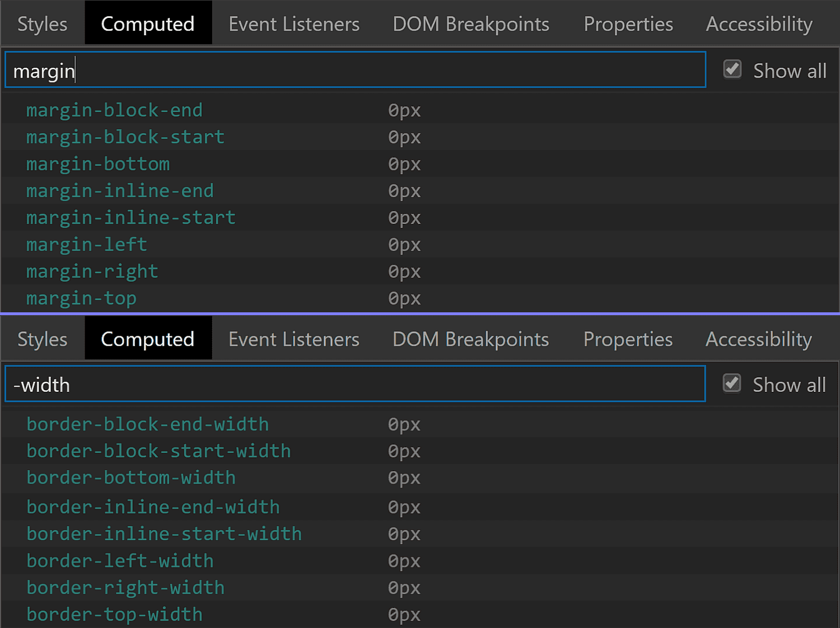Open Accessibility tab in the lower panel

pos(759,339)
